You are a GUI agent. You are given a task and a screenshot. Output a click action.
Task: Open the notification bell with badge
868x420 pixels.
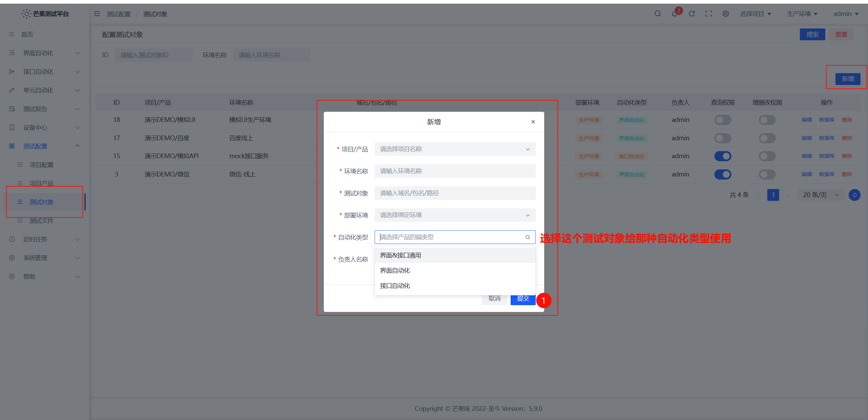click(675, 14)
